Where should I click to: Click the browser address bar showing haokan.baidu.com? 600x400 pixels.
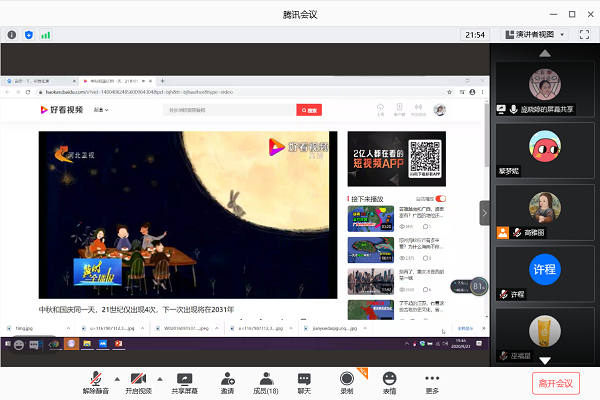241,92
